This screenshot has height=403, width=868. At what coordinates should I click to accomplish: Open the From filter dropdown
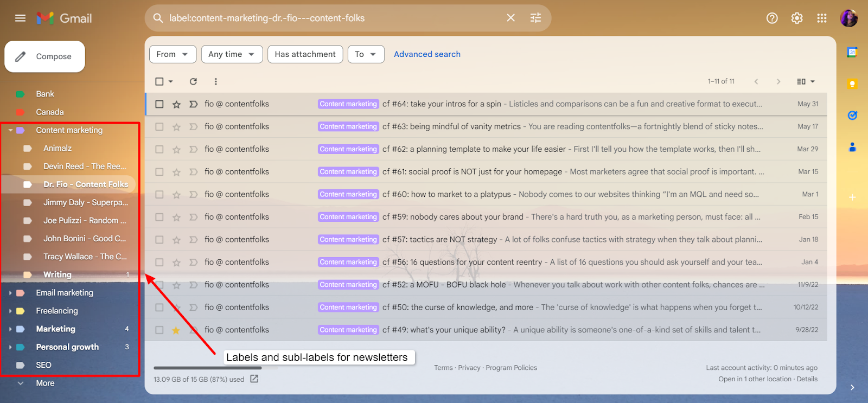(173, 54)
